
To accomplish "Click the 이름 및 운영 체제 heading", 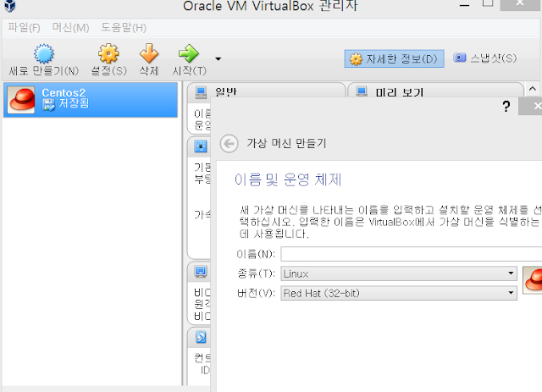I will point(288,179).
